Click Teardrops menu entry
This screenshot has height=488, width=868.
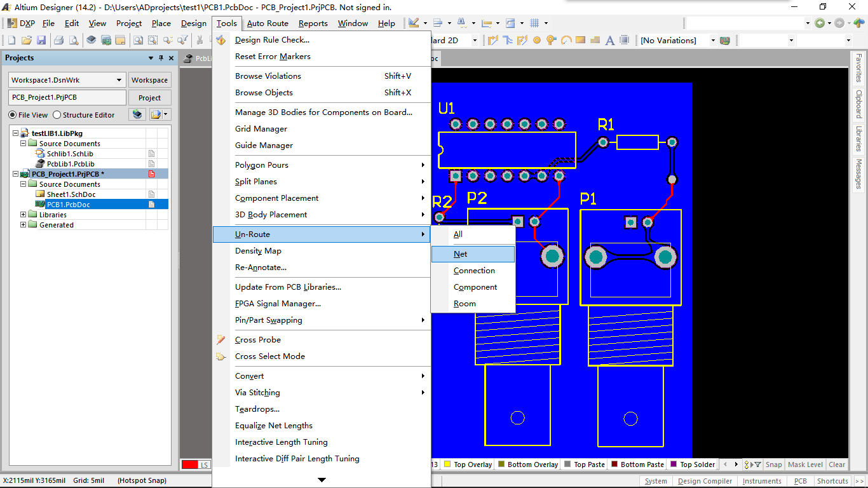click(x=322, y=409)
